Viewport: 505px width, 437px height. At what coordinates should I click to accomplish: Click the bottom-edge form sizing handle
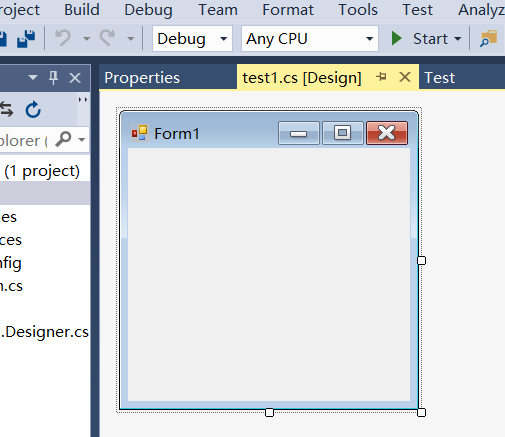coord(269,412)
